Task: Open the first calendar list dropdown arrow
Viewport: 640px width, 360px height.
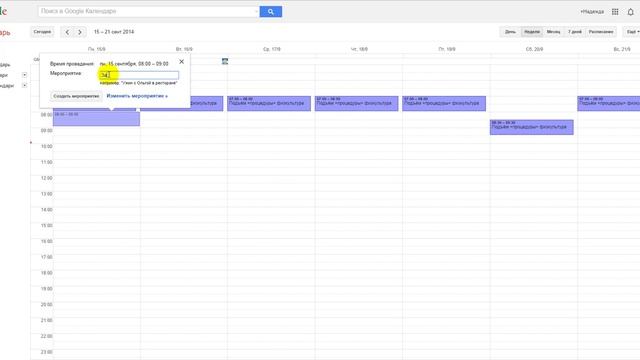Action: (24, 75)
